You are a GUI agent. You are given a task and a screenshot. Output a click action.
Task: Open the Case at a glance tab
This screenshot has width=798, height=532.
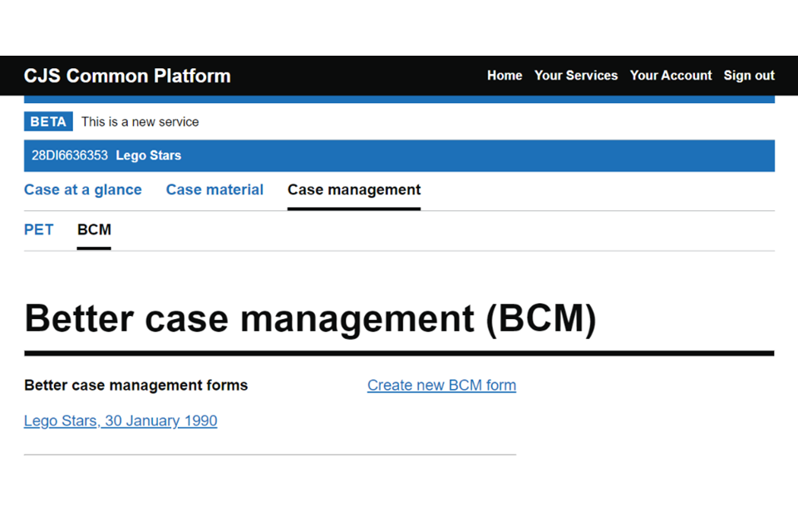pyautogui.click(x=82, y=190)
